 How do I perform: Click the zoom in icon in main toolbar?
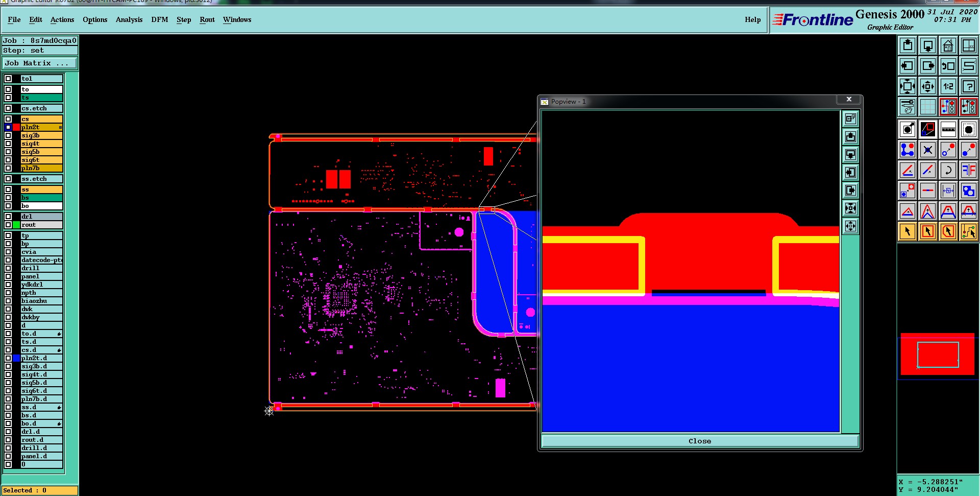[x=908, y=86]
